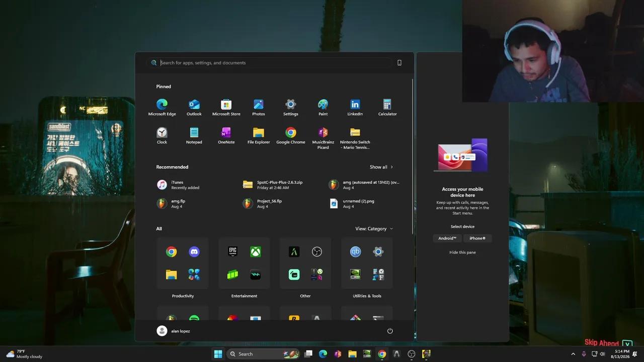Launch Xbox from the Entertainment category
The width and height of the screenshot is (644, 362).
[256, 252]
